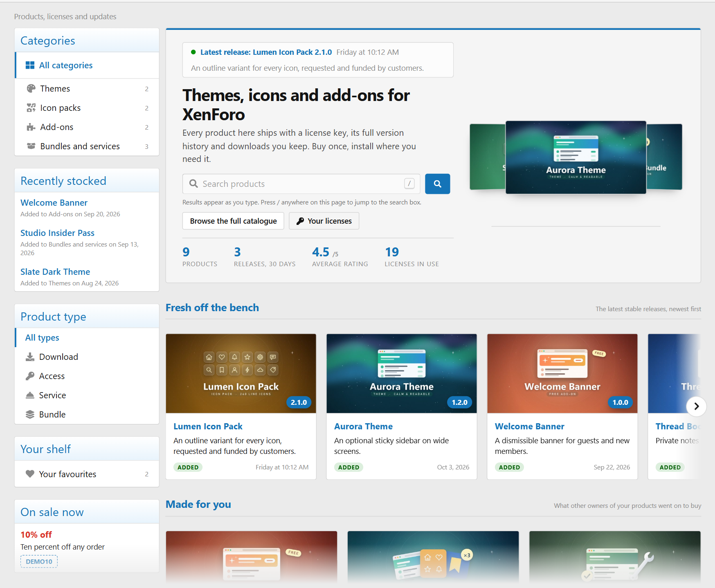
Task: Click the slash shortcut hint in search box
Action: 409,184
